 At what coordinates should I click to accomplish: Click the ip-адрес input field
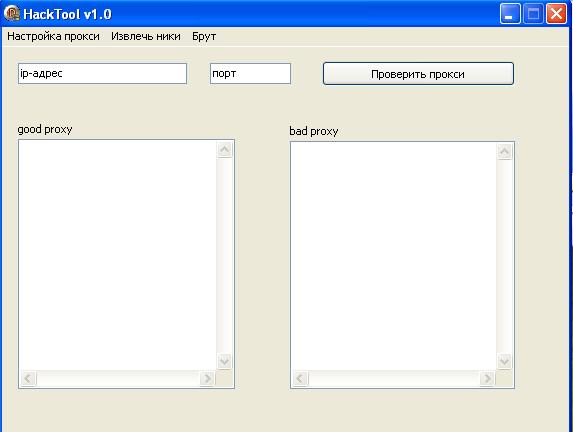(x=102, y=73)
